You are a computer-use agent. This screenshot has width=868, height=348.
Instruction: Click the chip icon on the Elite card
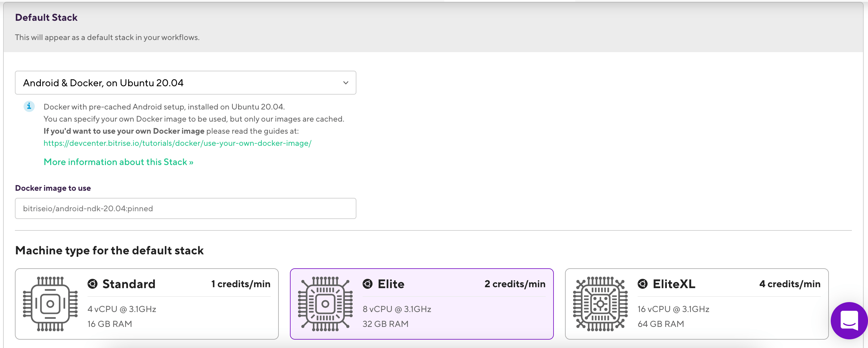click(x=325, y=304)
